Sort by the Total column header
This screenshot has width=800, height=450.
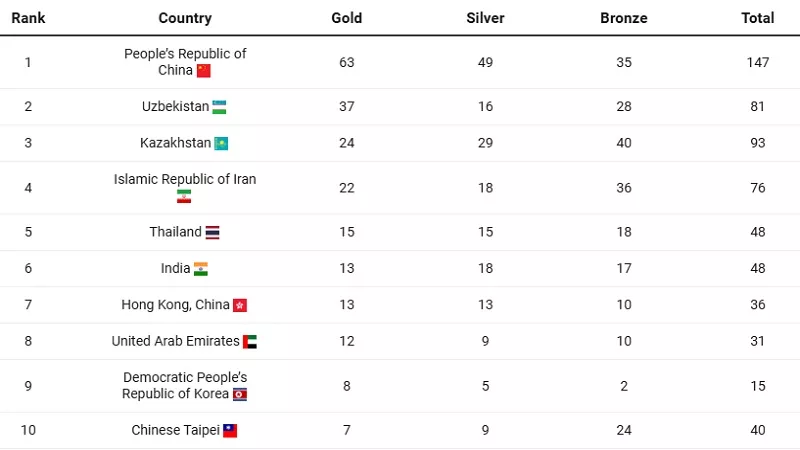click(x=758, y=18)
